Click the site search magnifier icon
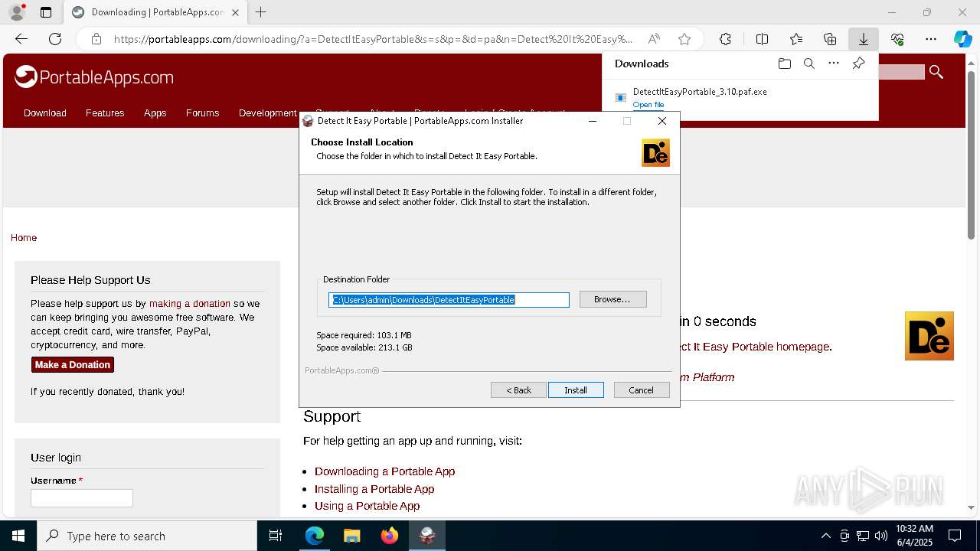The height and width of the screenshot is (551, 980). click(936, 72)
